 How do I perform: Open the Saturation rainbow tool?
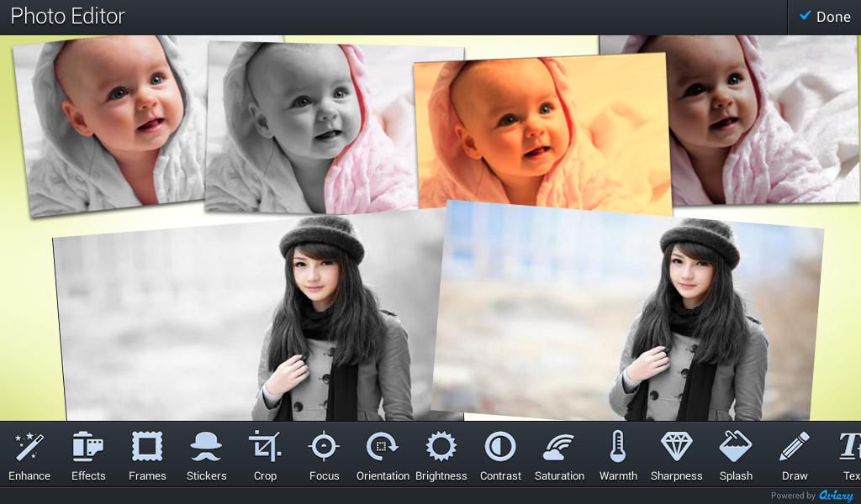click(559, 455)
